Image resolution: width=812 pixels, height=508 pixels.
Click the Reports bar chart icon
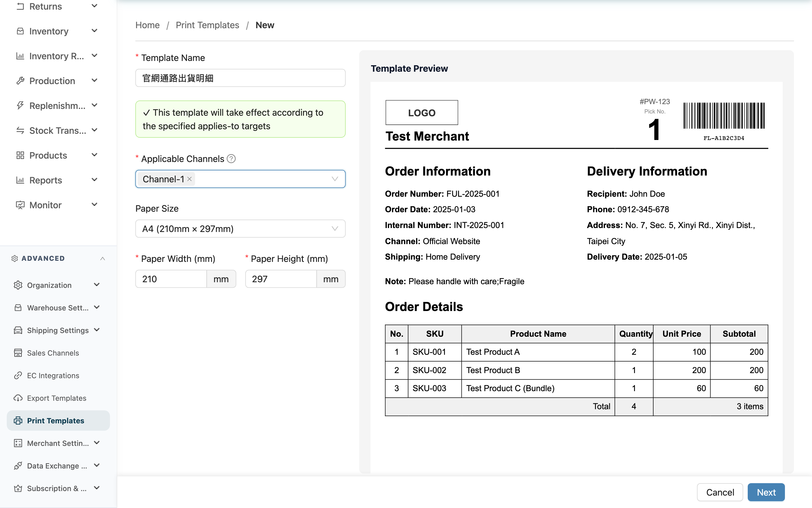pyautogui.click(x=20, y=180)
